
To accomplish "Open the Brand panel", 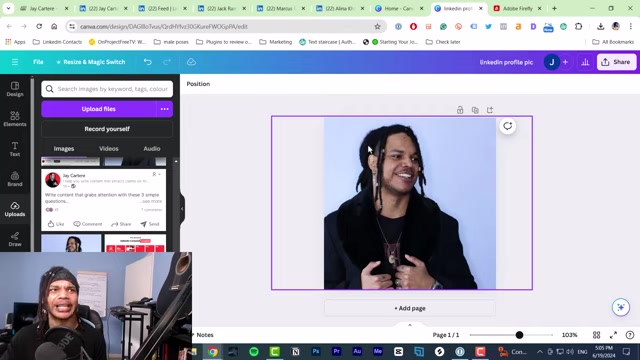I will pyautogui.click(x=15, y=179).
